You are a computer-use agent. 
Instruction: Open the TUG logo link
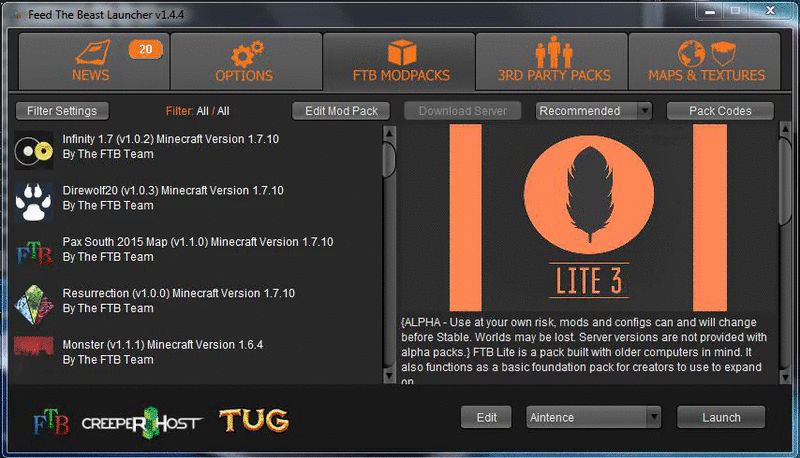click(x=254, y=420)
